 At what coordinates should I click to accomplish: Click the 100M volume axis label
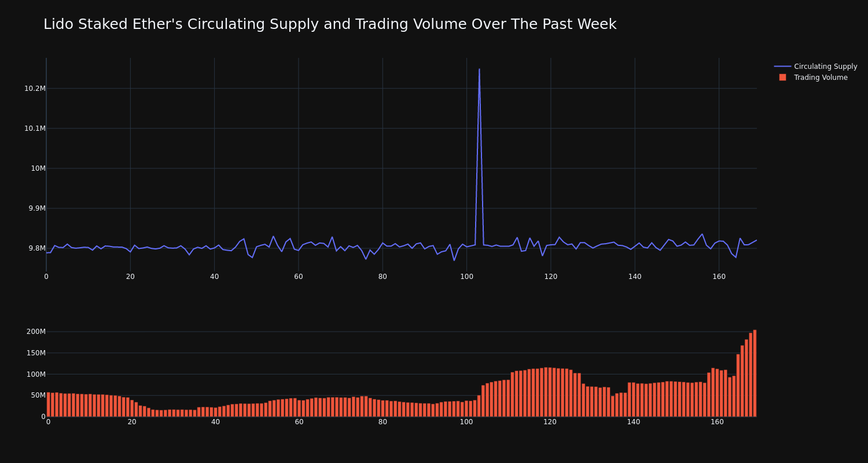[36, 374]
